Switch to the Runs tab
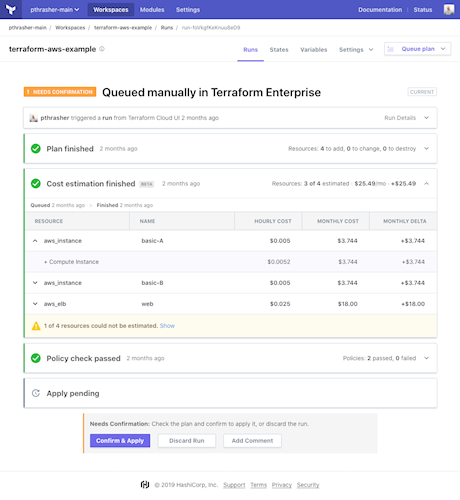Image resolution: width=460 pixels, height=500 pixels. [x=250, y=50]
